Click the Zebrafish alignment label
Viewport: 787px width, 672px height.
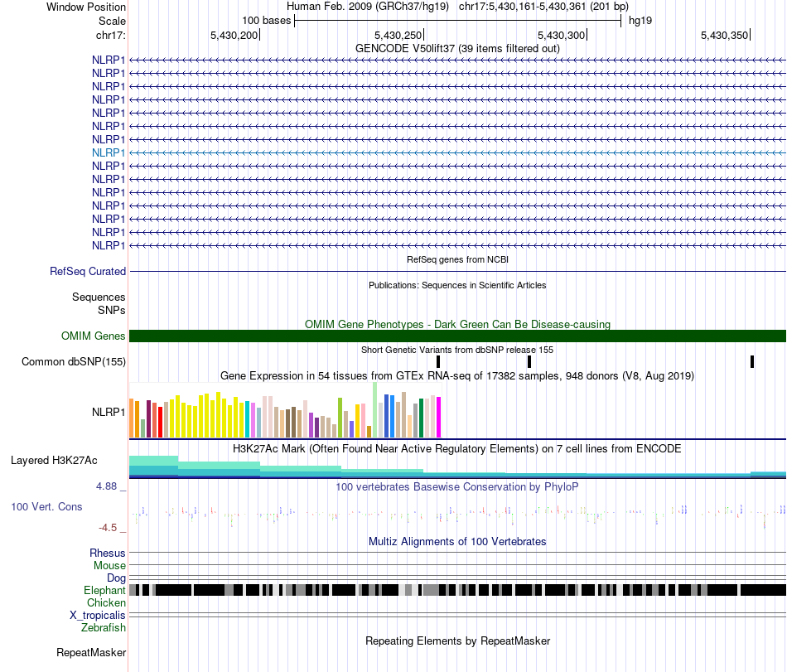[x=104, y=628]
